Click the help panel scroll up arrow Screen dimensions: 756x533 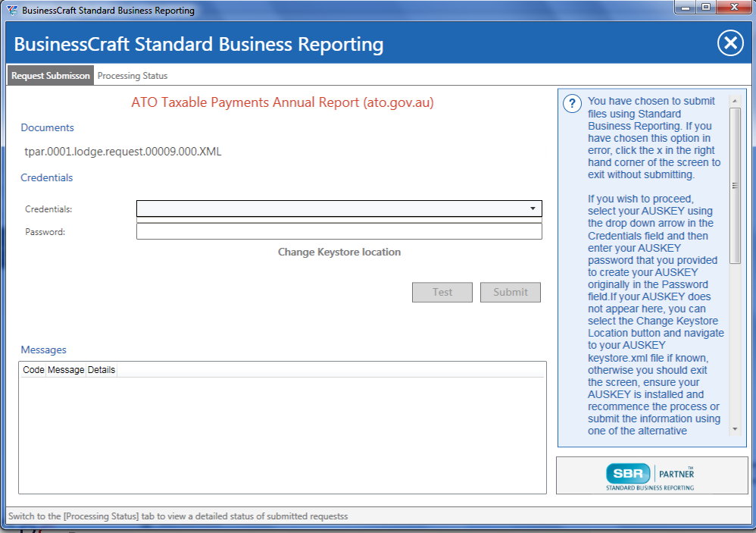click(735, 101)
